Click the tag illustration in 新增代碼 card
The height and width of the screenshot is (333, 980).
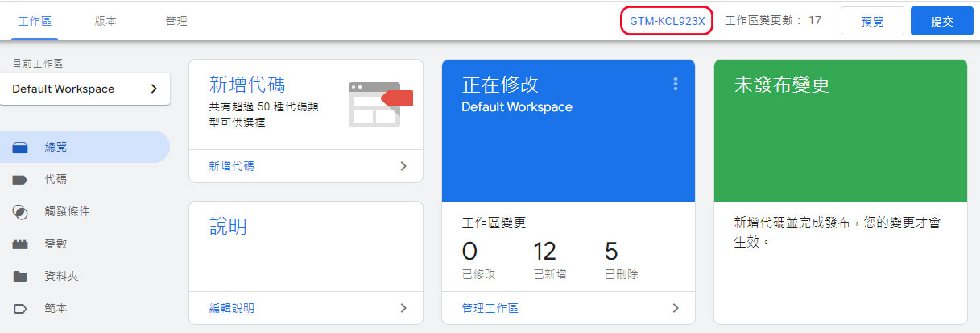(380, 104)
